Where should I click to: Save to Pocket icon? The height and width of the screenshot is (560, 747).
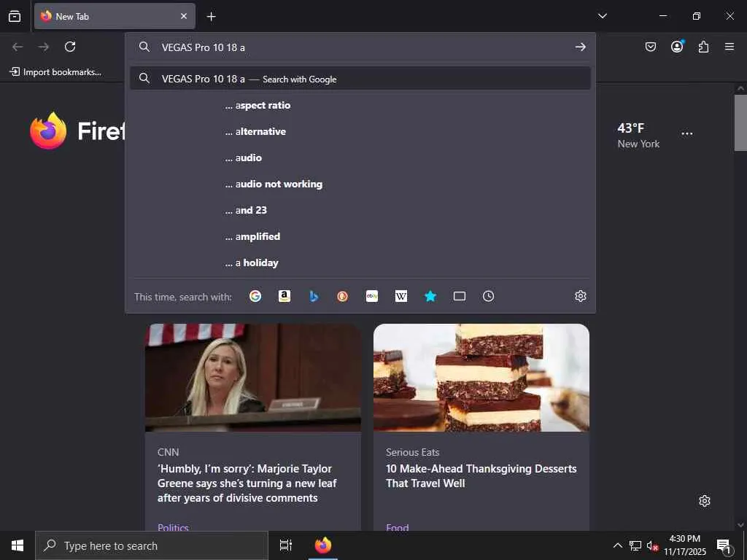650,47
